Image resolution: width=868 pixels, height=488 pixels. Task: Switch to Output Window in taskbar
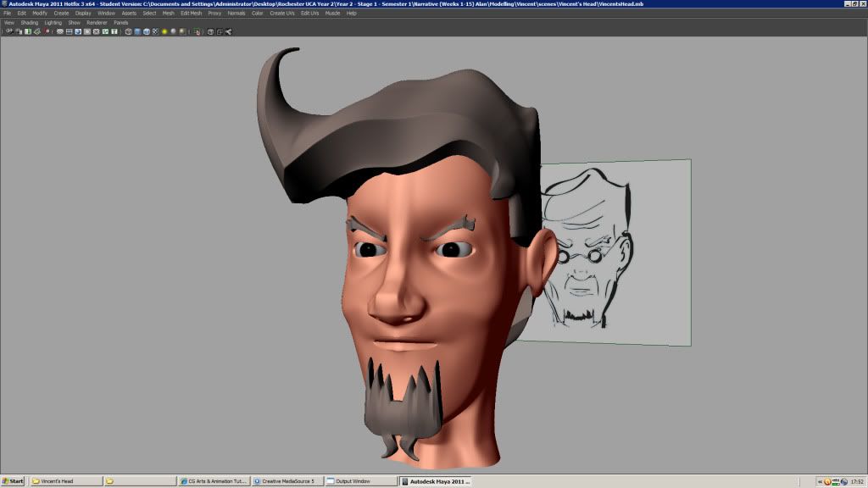click(x=361, y=481)
